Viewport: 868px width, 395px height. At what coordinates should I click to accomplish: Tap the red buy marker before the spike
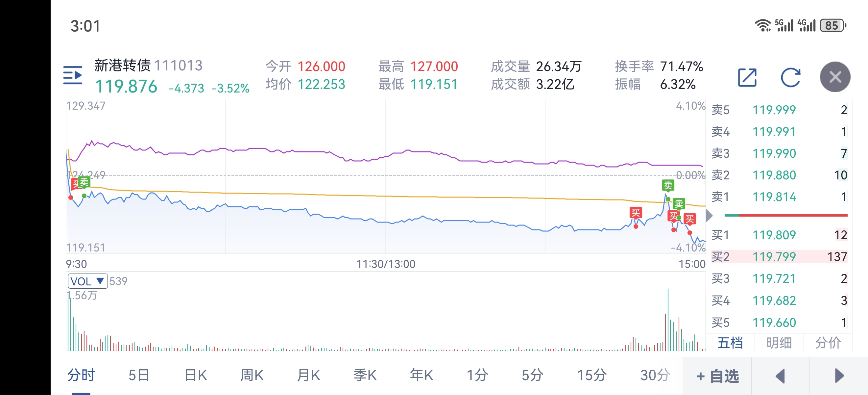(x=636, y=213)
